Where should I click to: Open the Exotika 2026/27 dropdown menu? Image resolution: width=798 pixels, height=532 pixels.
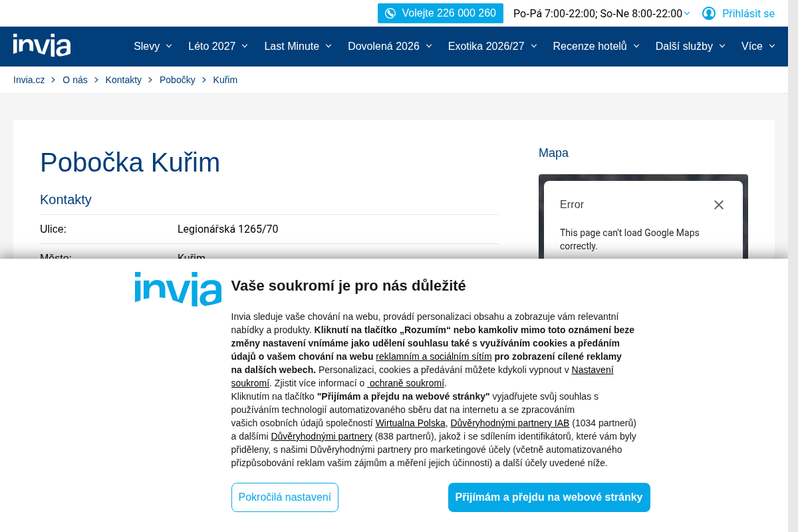click(x=493, y=46)
